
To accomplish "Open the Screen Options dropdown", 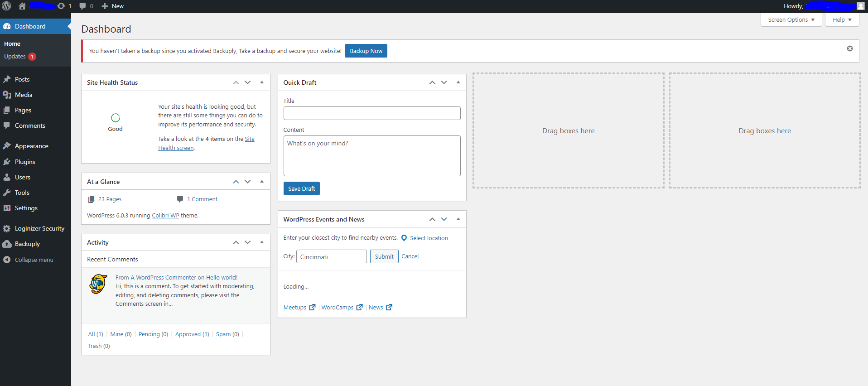I will tap(791, 20).
